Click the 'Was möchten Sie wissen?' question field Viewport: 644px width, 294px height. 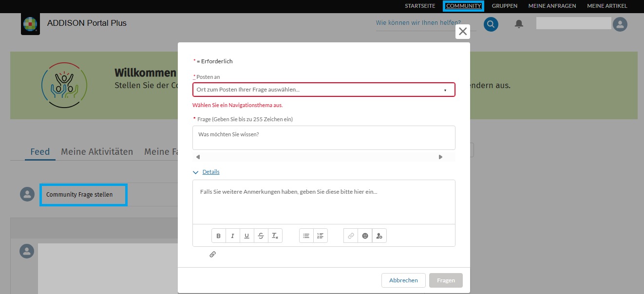pos(324,138)
